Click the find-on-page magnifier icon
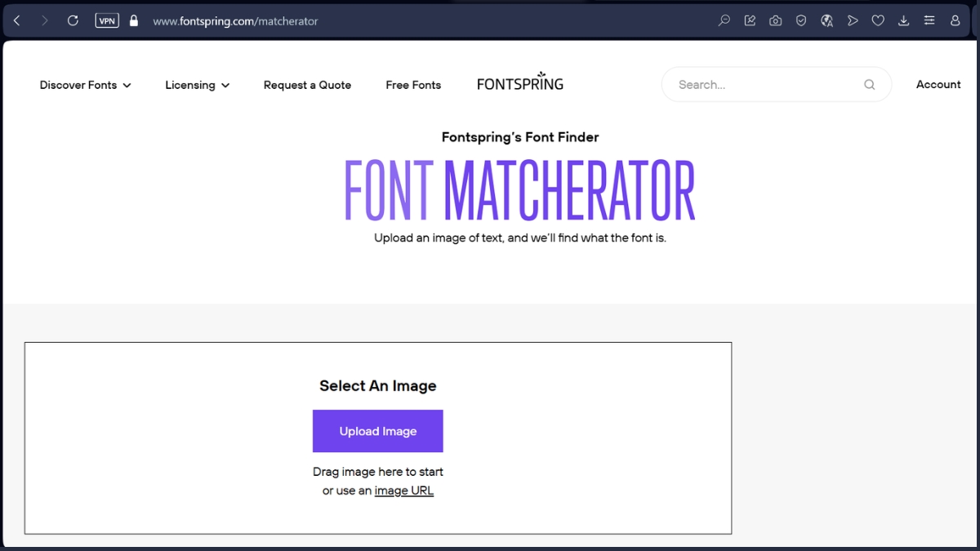The height and width of the screenshot is (551, 980). pyautogui.click(x=724, y=20)
